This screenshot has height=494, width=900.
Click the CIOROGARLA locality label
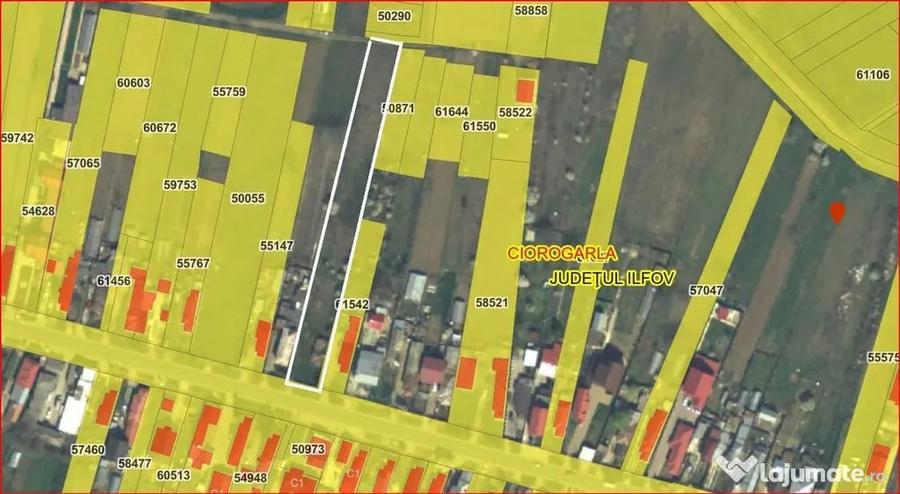[x=562, y=253]
